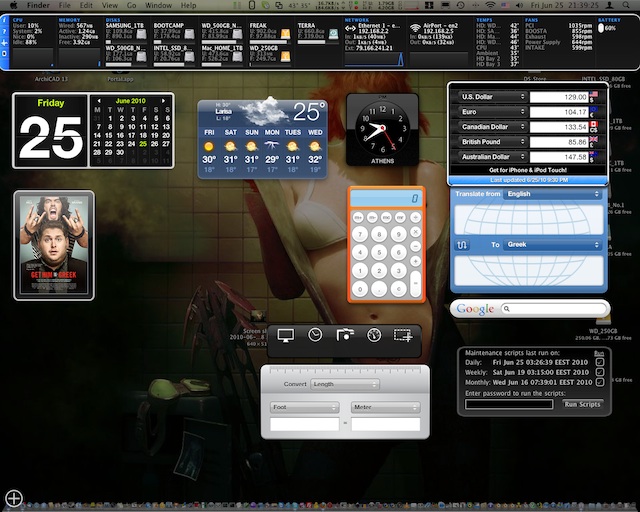Click the plus icon on iStat bar edge
The image size is (640, 512).
click(x=4, y=42)
